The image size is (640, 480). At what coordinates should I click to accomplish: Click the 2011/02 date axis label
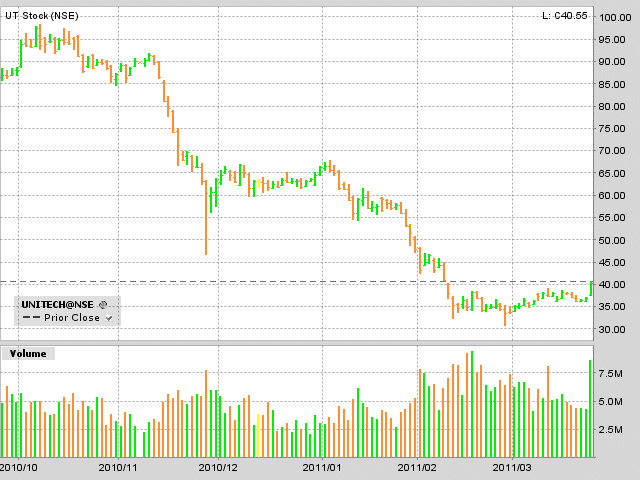click(417, 467)
